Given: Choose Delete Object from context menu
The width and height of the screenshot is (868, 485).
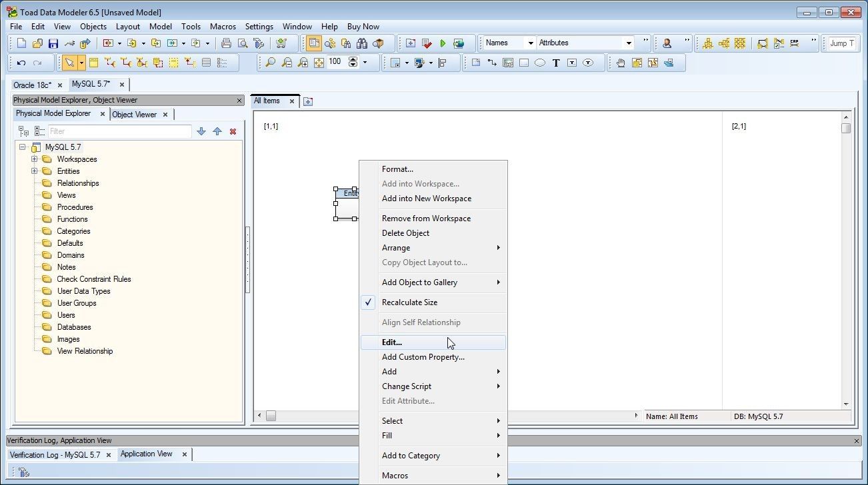Looking at the screenshot, I should [x=433, y=233].
